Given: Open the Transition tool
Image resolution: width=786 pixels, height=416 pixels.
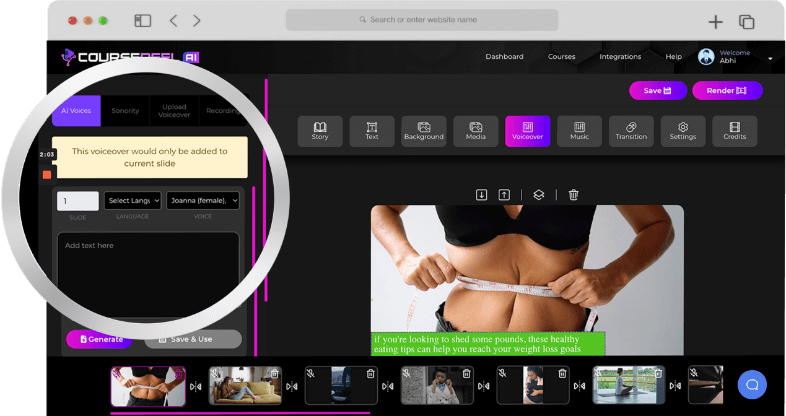Looking at the screenshot, I should pyautogui.click(x=631, y=131).
